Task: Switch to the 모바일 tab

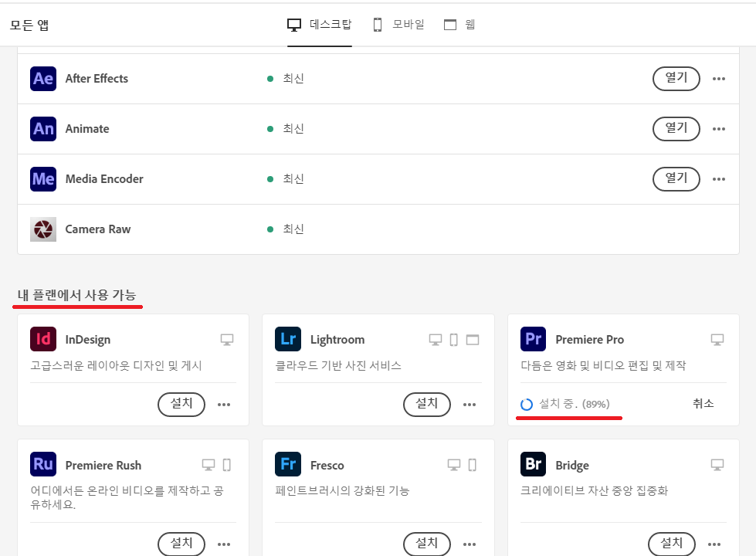Action: click(398, 25)
